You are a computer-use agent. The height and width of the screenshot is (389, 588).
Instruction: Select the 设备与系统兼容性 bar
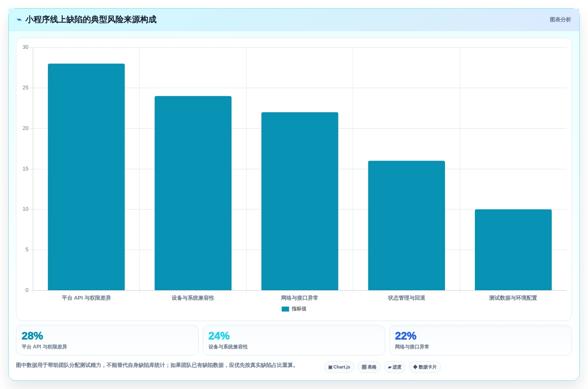(x=193, y=193)
